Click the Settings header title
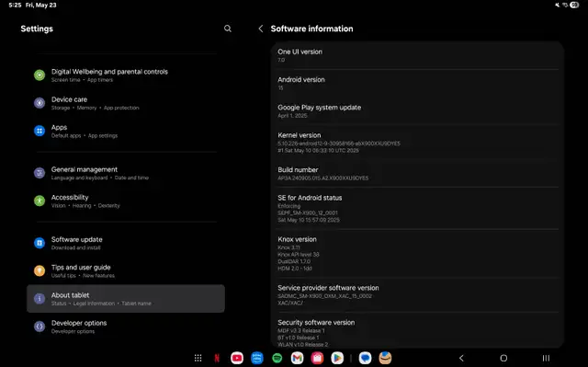Image resolution: width=588 pixels, height=367 pixels. [37, 29]
